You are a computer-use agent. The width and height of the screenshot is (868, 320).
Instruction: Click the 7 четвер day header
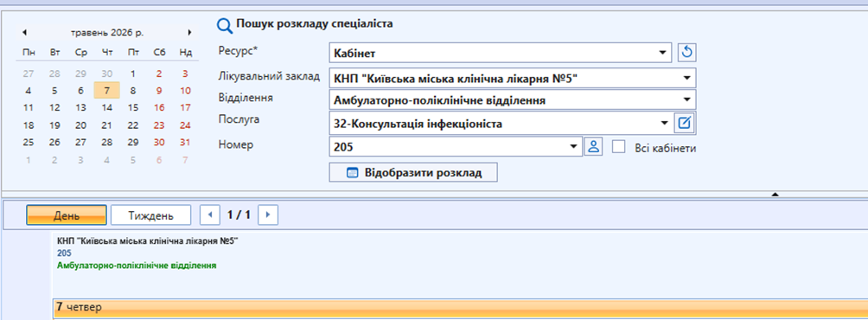click(x=461, y=307)
